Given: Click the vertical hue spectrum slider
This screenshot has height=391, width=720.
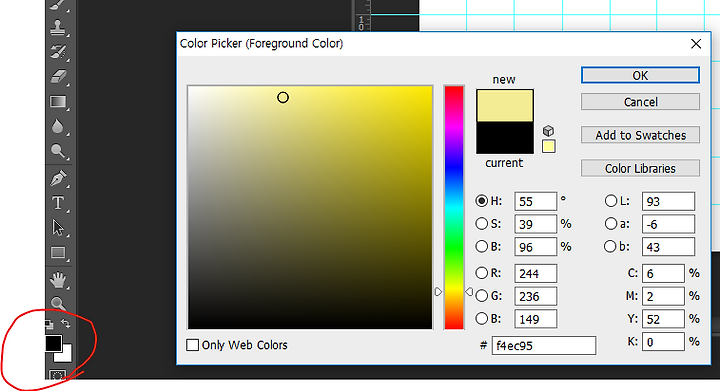Looking at the screenshot, I should point(454,207).
